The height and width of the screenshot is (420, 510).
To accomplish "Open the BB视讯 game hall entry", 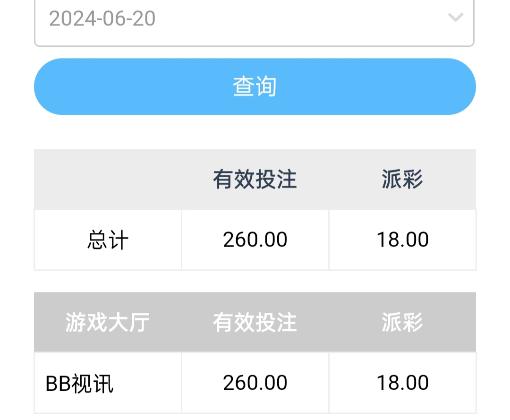I will pos(79,384).
